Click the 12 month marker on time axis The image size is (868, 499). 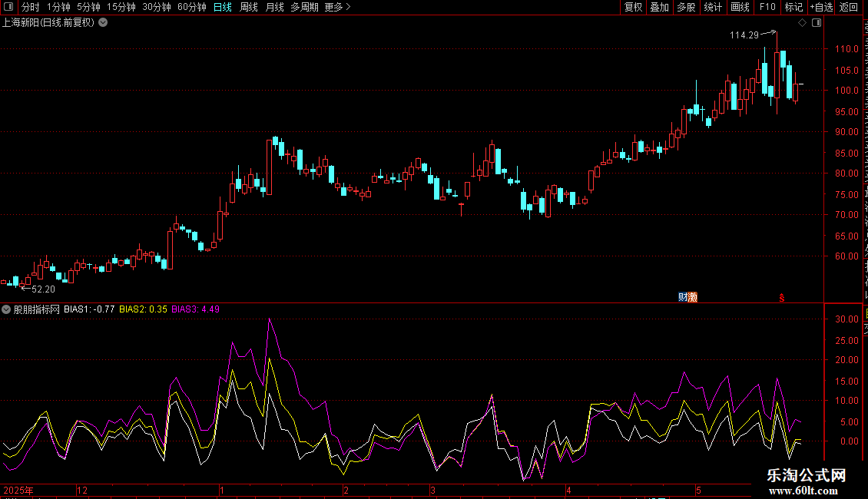[x=82, y=491]
